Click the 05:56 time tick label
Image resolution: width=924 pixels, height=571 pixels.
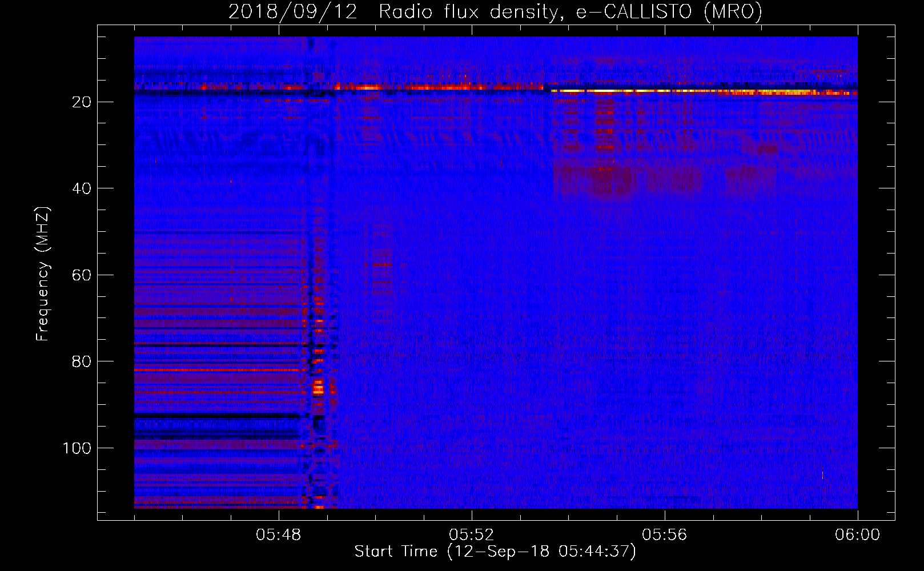tap(665, 535)
